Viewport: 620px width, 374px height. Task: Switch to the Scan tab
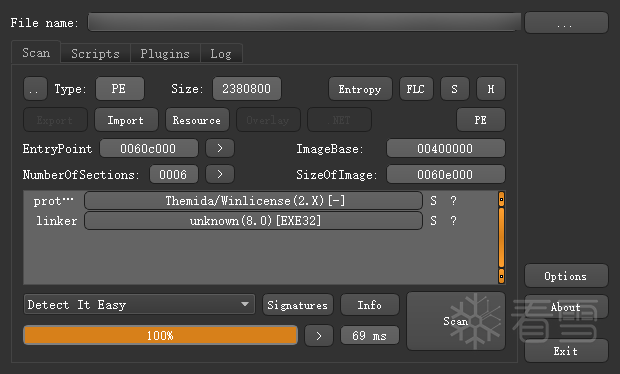[x=36, y=53]
